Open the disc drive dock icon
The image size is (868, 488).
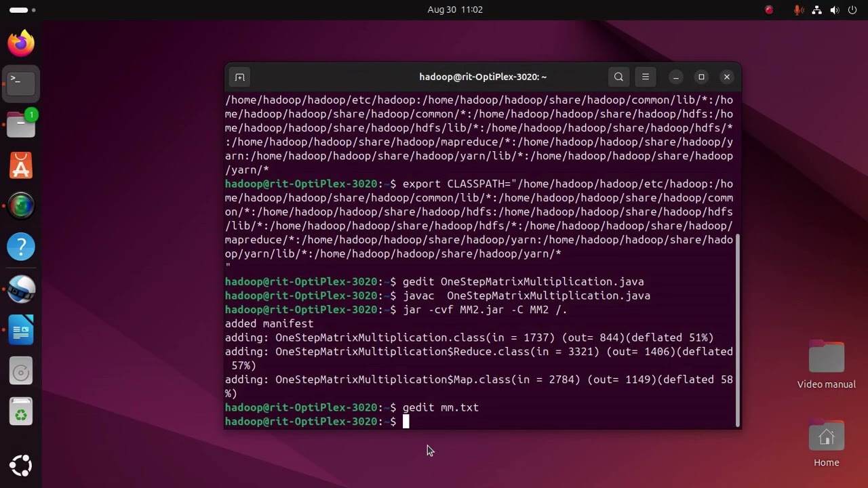pyautogui.click(x=21, y=371)
